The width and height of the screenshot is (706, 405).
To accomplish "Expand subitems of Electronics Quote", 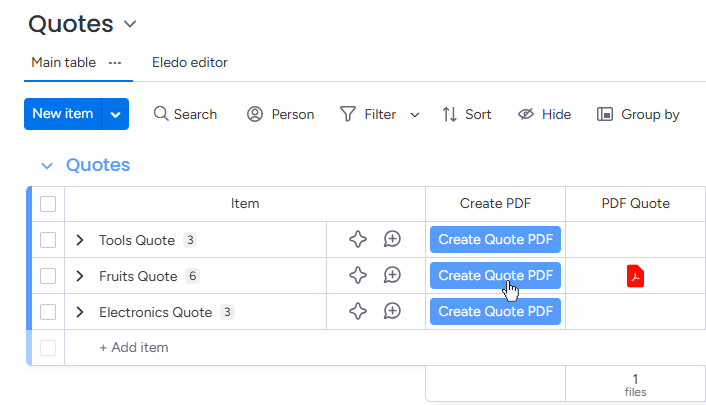I will (x=80, y=312).
